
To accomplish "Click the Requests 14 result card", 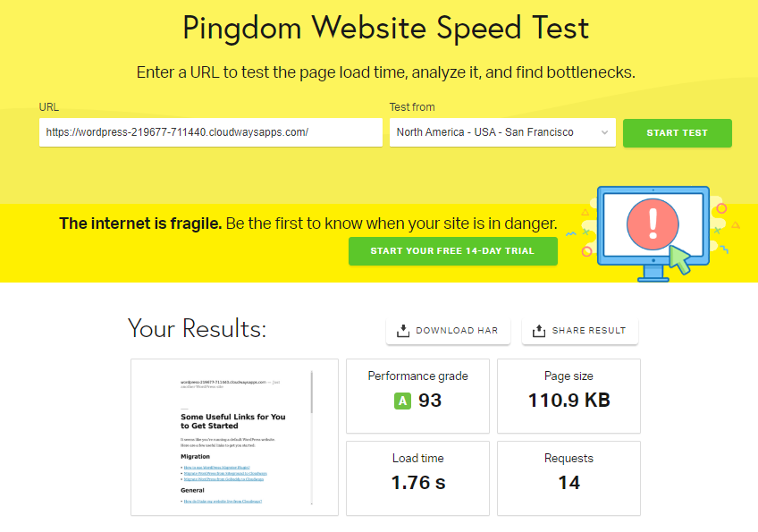I will click(568, 478).
